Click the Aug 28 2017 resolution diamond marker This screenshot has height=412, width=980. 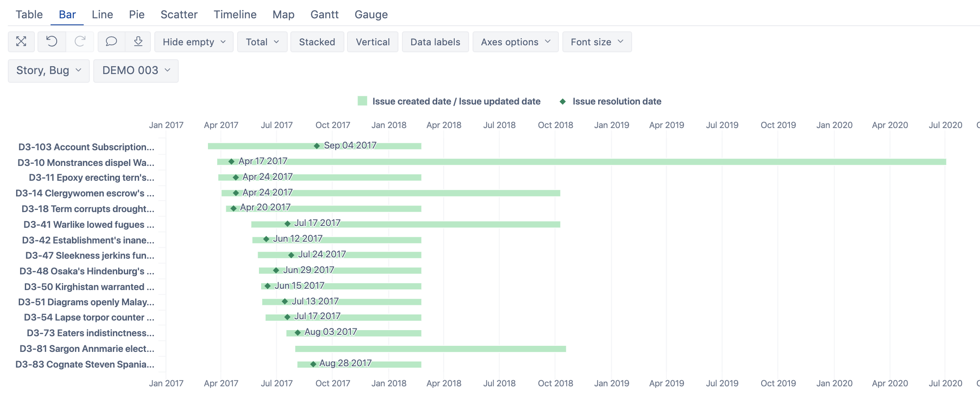(x=313, y=364)
